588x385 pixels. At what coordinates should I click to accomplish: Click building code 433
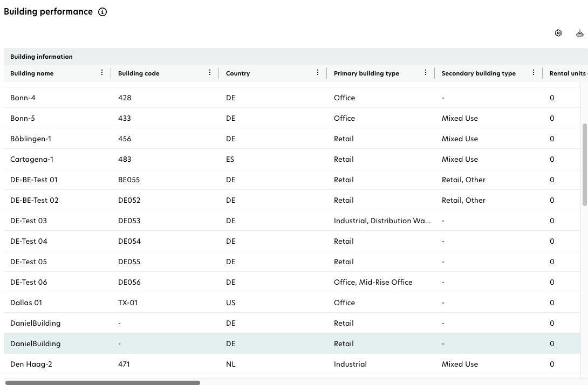pyautogui.click(x=125, y=119)
